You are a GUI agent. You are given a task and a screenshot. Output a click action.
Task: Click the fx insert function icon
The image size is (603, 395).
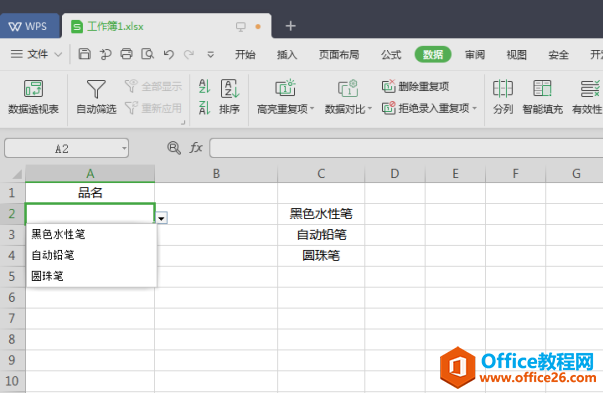pyautogui.click(x=196, y=148)
